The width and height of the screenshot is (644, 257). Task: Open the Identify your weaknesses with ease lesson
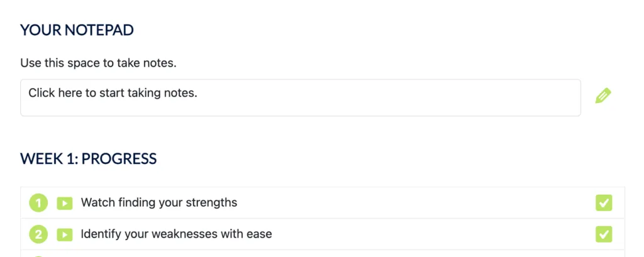coord(176,234)
